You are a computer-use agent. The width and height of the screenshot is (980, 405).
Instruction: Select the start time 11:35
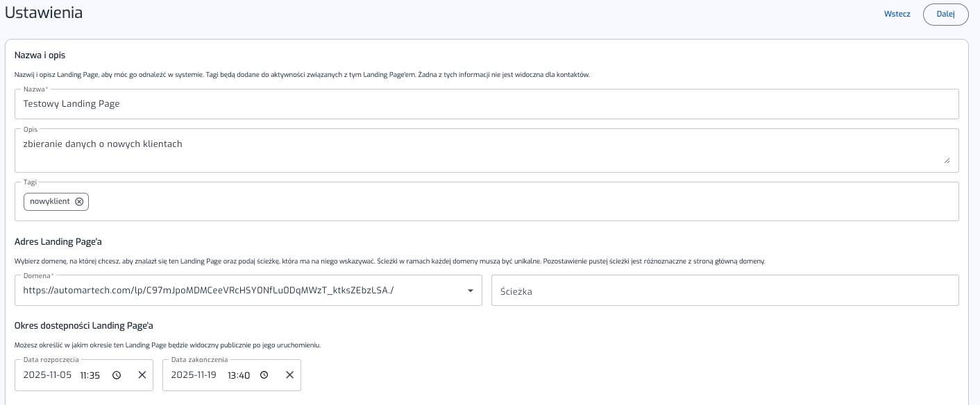point(90,375)
